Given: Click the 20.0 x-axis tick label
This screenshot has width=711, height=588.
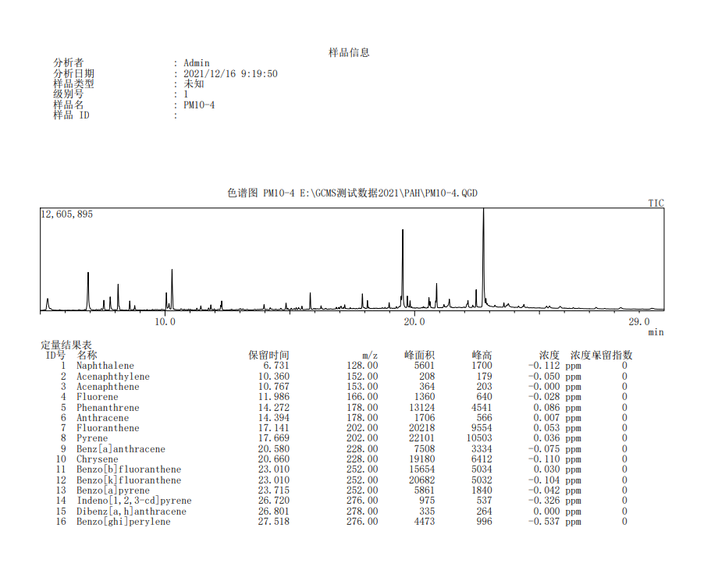Looking at the screenshot, I should click(414, 322).
